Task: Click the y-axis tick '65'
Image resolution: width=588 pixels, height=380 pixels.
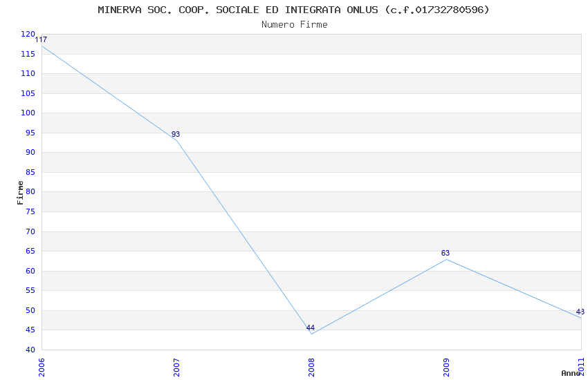Action: (x=30, y=251)
